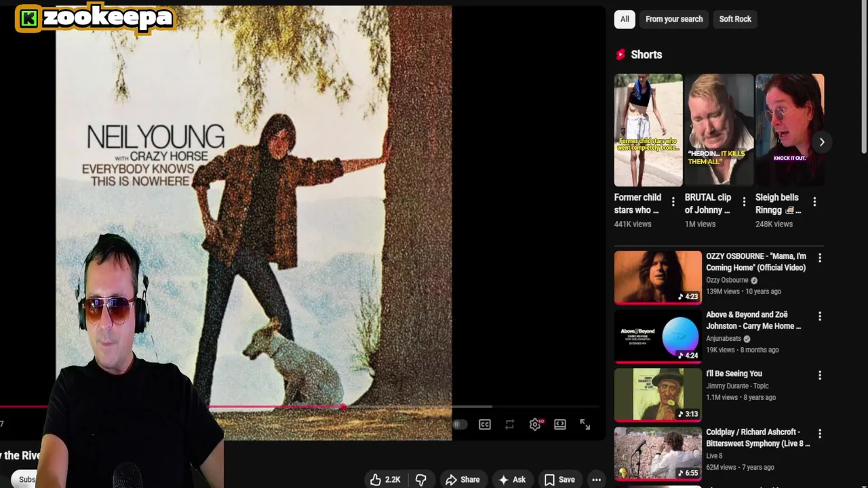Click the 62M views 7 years ago text
Image resolution: width=868 pixels, height=488 pixels.
(740, 467)
